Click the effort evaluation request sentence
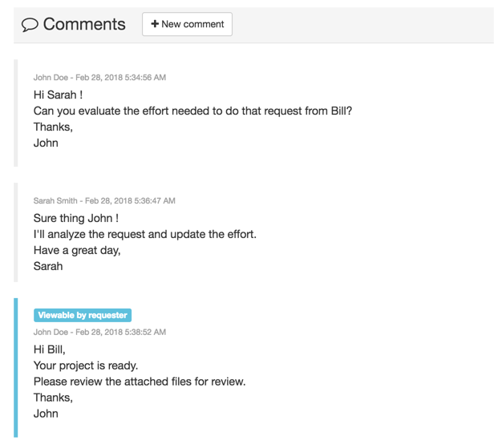Image resolution: width=502 pixels, height=448 pixels. [192, 111]
